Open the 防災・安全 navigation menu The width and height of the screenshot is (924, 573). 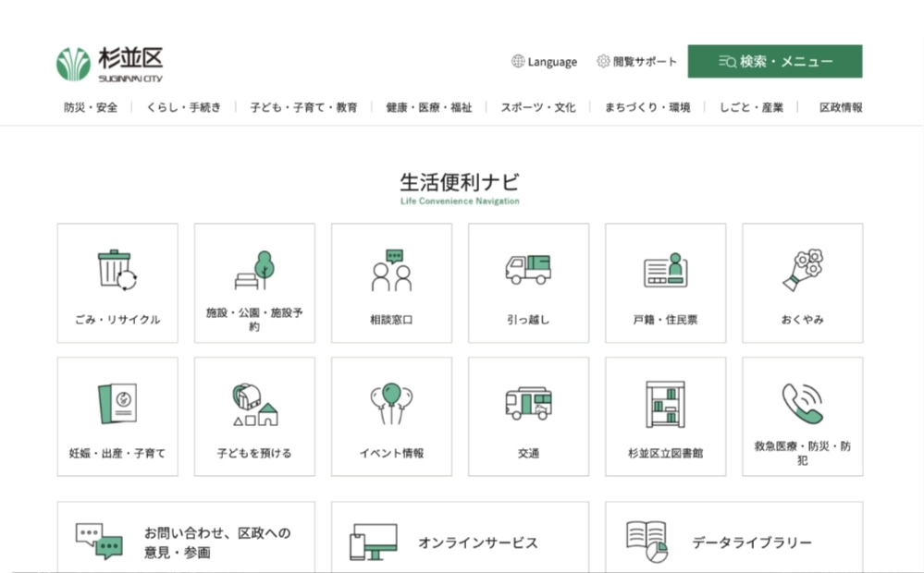point(90,106)
